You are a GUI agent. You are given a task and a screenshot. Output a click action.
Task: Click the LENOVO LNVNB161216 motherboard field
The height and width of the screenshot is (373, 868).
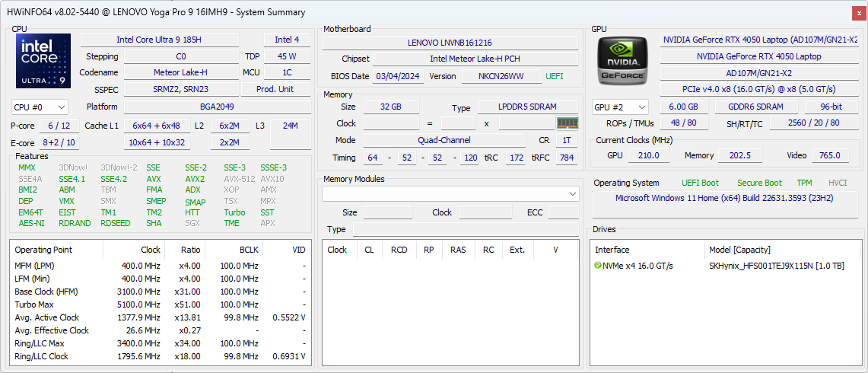pyautogui.click(x=450, y=43)
